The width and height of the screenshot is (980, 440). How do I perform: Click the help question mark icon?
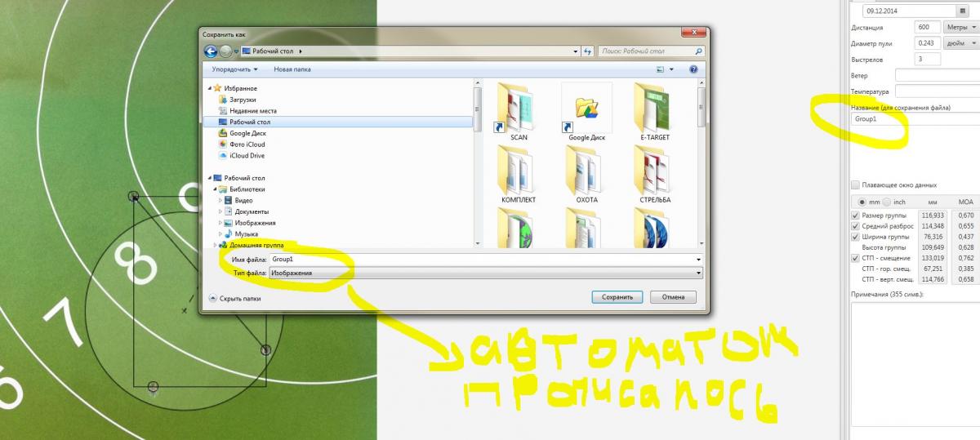(x=693, y=70)
